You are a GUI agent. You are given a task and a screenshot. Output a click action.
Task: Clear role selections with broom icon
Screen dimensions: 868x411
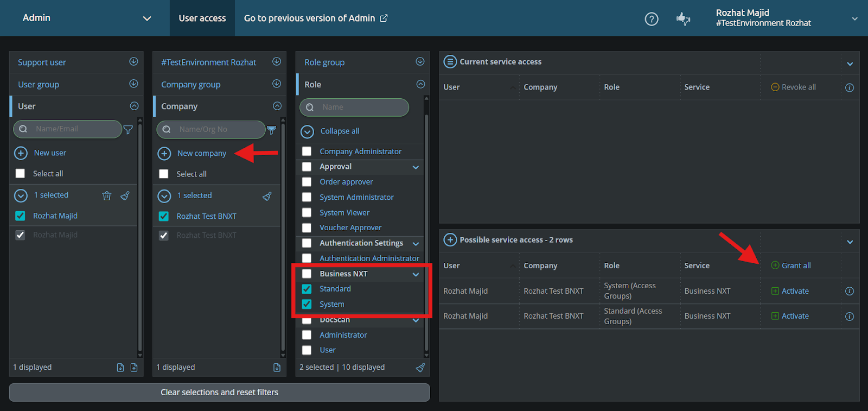click(x=420, y=368)
